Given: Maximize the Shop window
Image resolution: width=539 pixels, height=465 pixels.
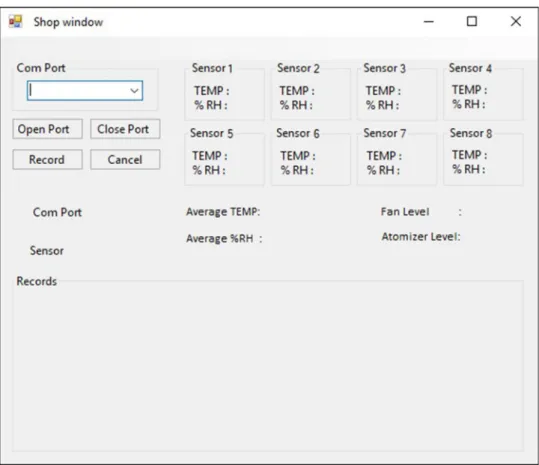Looking at the screenshot, I should 472,22.
